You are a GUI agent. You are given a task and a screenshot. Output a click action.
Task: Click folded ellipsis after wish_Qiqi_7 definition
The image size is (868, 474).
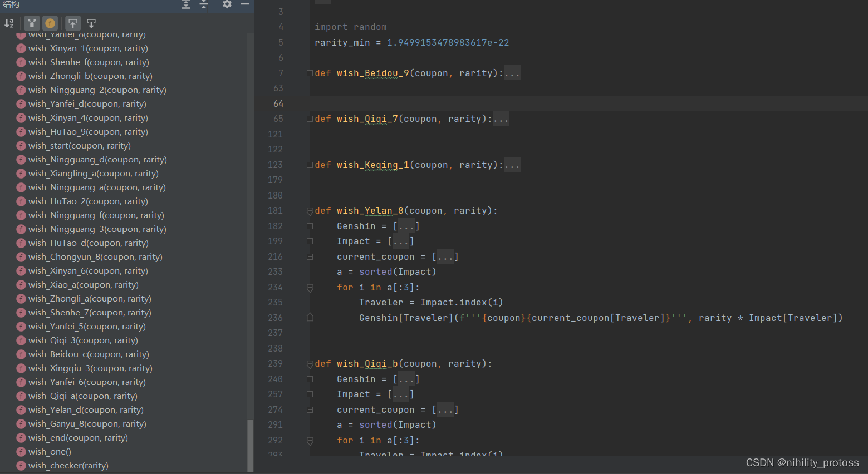coord(501,119)
